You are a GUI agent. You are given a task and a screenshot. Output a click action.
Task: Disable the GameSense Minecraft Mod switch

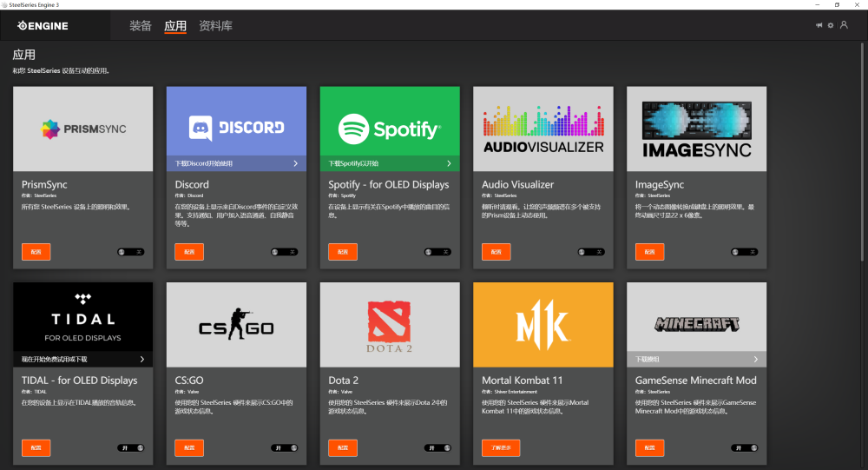744,447
